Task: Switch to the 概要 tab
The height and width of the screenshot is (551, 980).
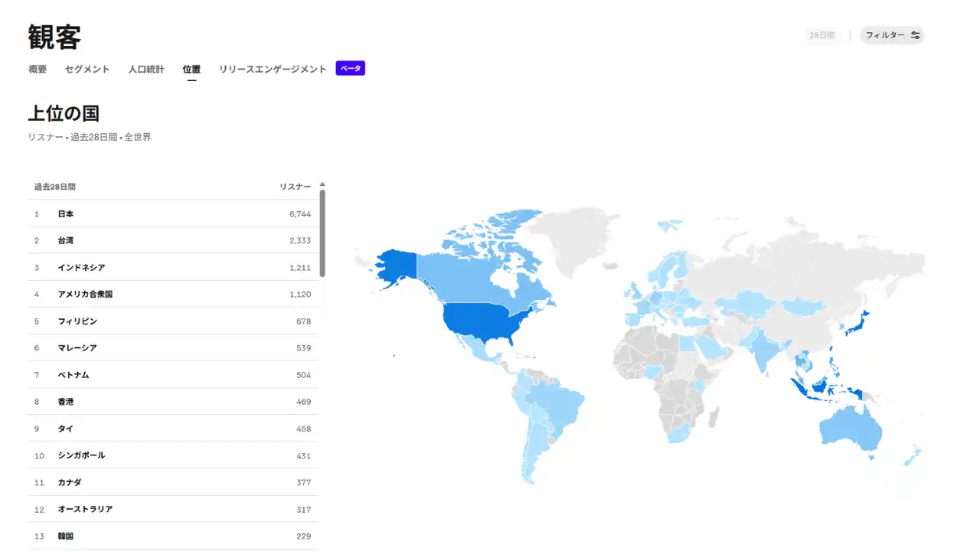Action: coord(38,69)
